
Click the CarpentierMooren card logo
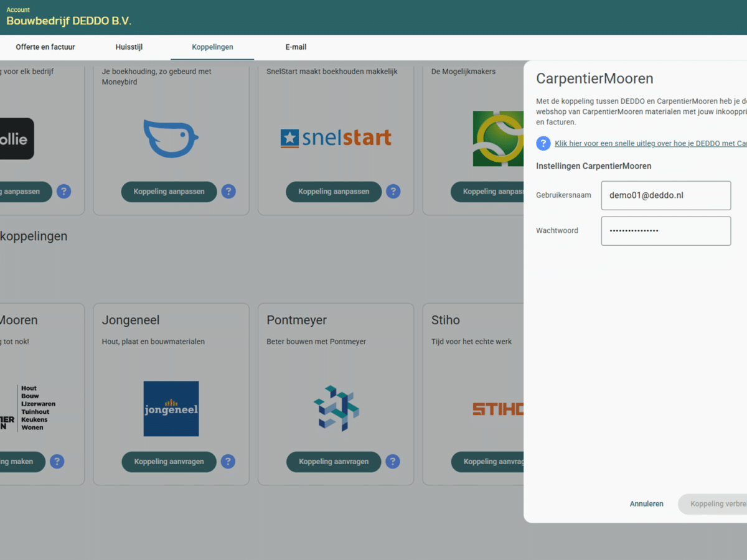tap(27, 408)
